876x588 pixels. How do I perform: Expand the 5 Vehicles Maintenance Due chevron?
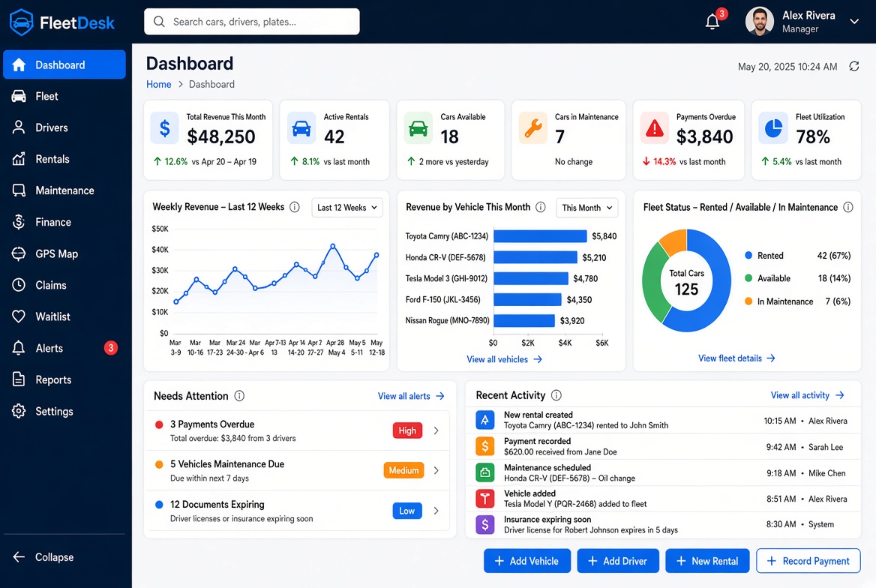click(x=436, y=470)
